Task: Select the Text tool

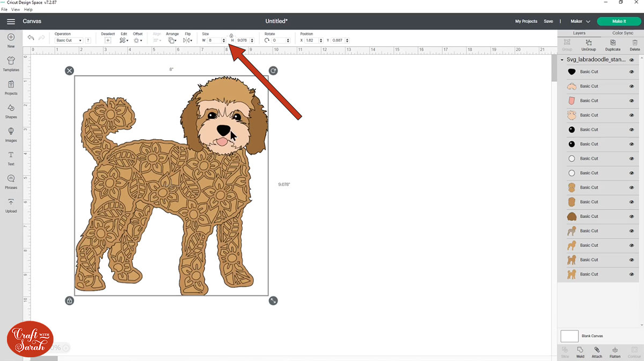Action: [x=11, y=157]
